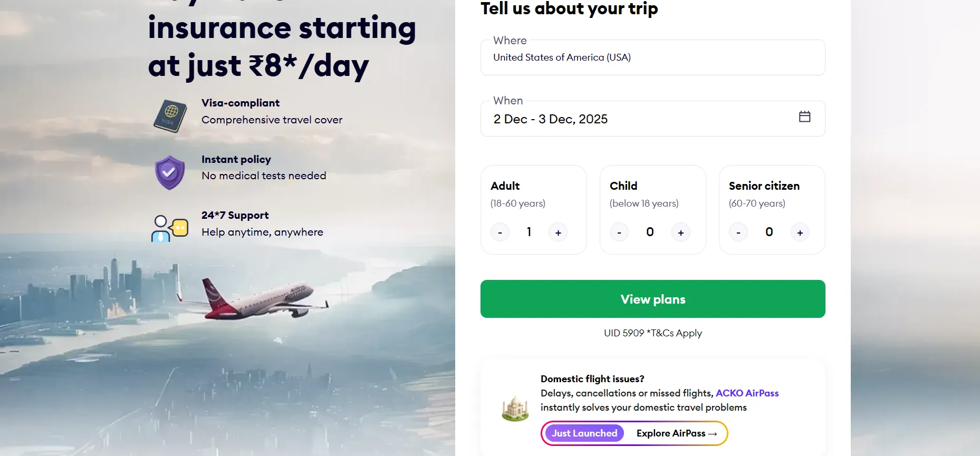Decrease Adult traveller count with minus icon
The height and width of the screenshot is (456, 980).
[x=499, y=232]
